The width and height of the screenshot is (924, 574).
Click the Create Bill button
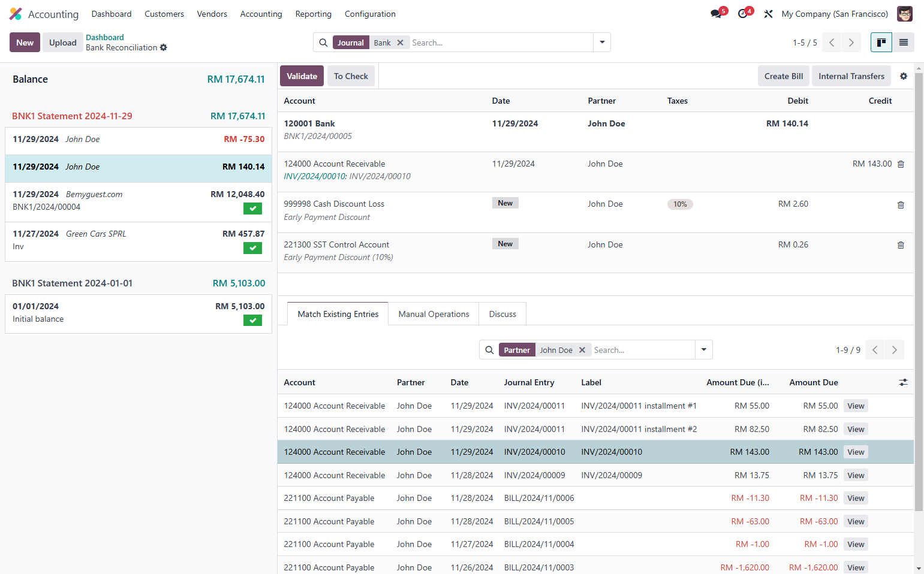coord(784,76)
